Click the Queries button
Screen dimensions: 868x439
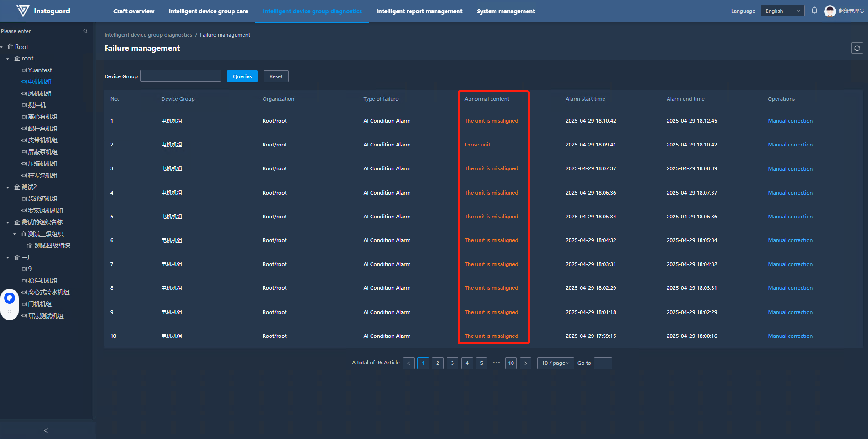(x=242, y=76)
